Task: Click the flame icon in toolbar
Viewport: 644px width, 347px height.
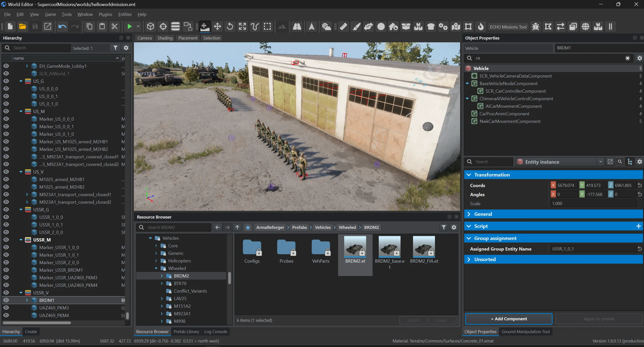Action: 481,26
